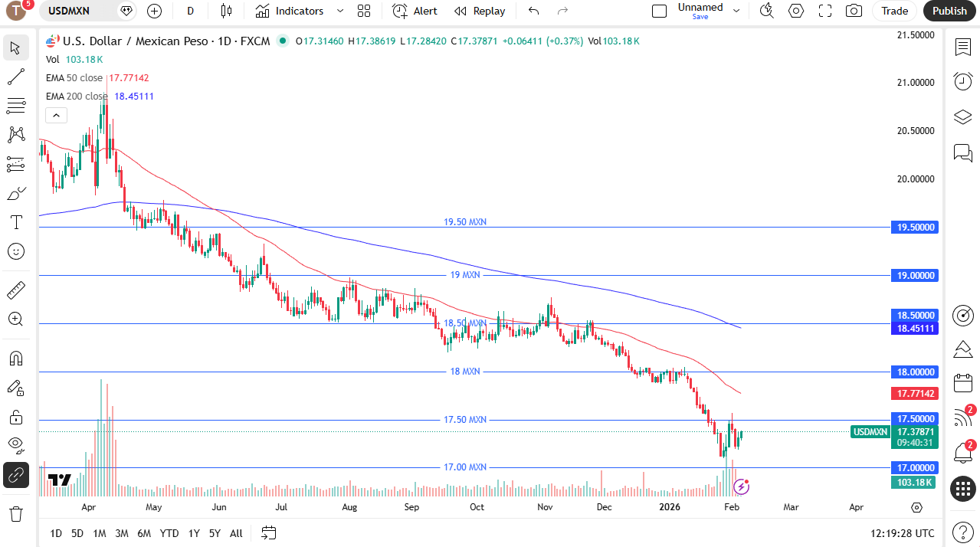Toggle stay in drawing mode pencil-lock
The image size is (980, 547).
(15, 388)
